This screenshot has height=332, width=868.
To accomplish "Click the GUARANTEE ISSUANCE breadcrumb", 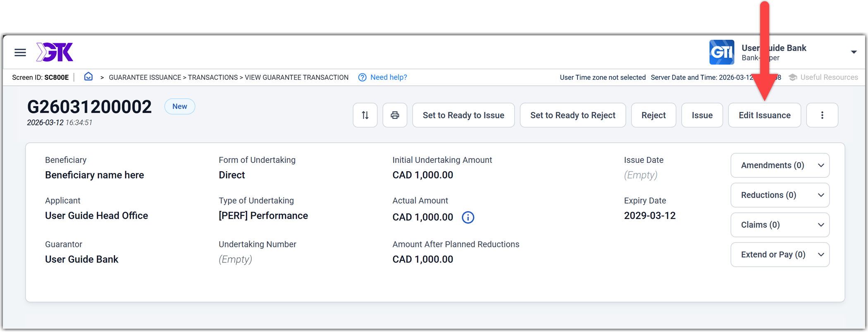I will (145, 77).
